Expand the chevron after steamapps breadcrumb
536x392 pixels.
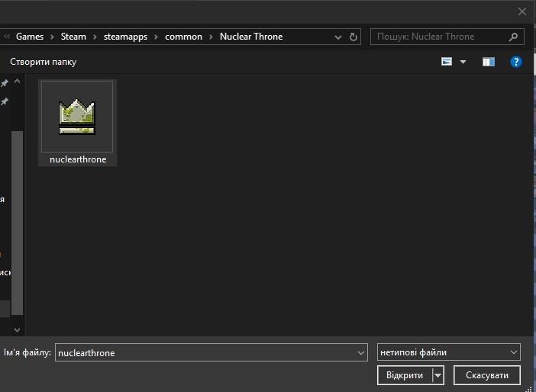157,37
